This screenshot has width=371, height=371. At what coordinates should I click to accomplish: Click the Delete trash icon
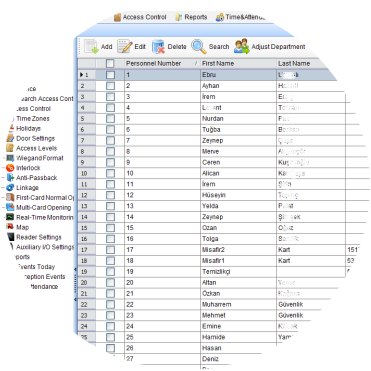point(158,47)
